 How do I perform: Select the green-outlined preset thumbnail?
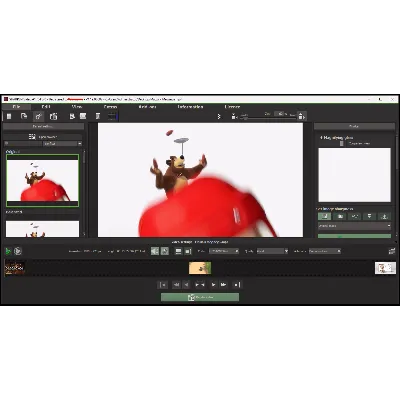pyautogui.click(x=43, y=180)
